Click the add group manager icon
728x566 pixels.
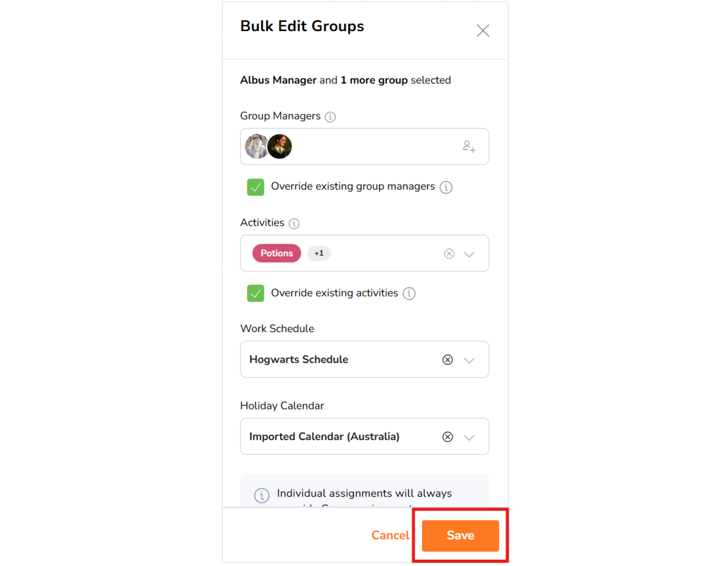[469, 146]
